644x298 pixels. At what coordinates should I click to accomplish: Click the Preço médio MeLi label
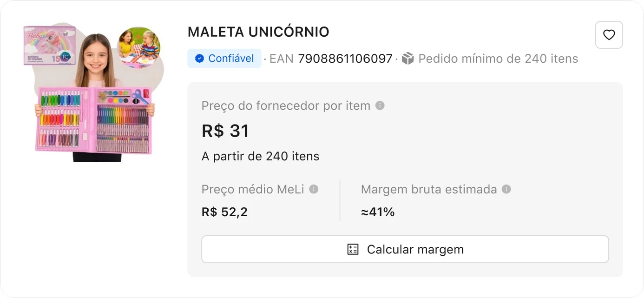click(x=253, y=189)
